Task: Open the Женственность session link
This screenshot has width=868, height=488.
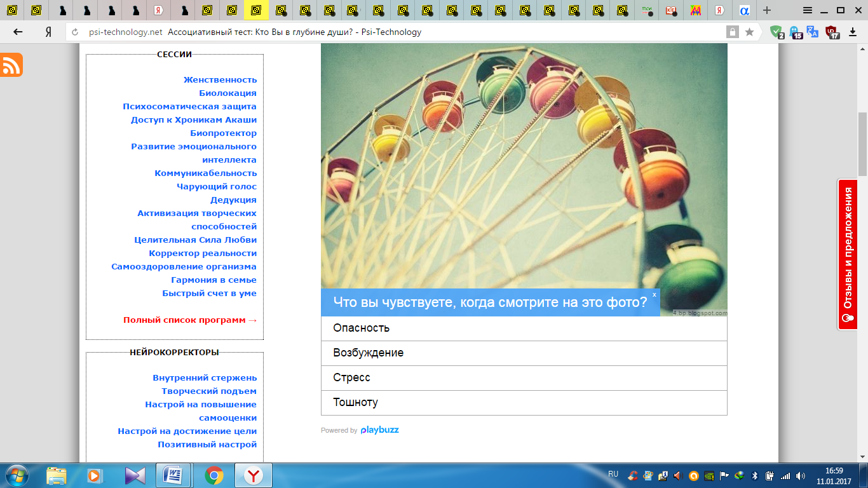Action: point(220,79)
